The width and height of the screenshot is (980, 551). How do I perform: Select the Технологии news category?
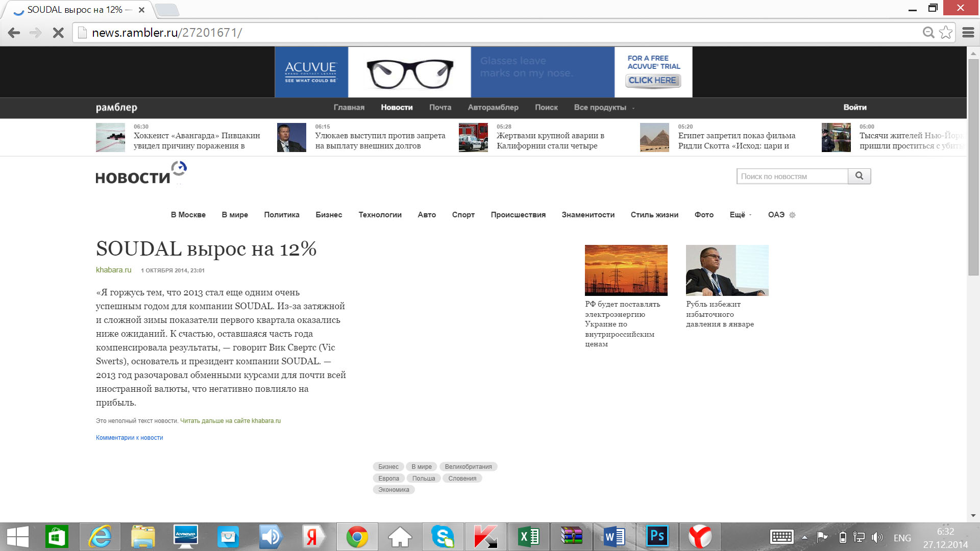click(380, 215)
